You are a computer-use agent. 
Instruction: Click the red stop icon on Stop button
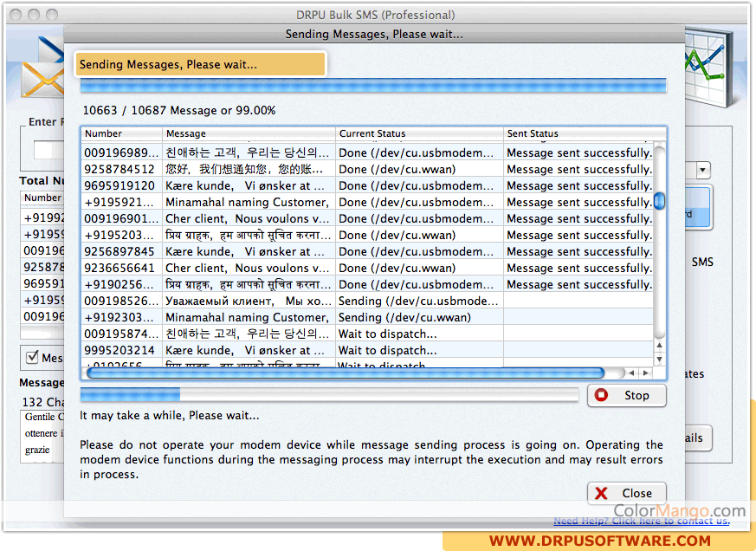pyautogui.click(x=603, y=395)
